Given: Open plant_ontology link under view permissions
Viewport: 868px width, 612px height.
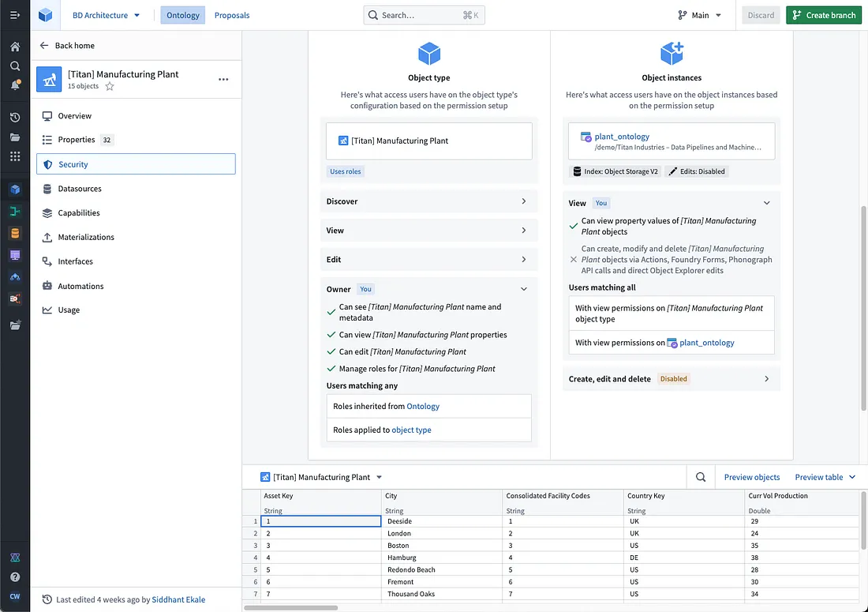Looking at the screenshot, I should click(706, 343).
